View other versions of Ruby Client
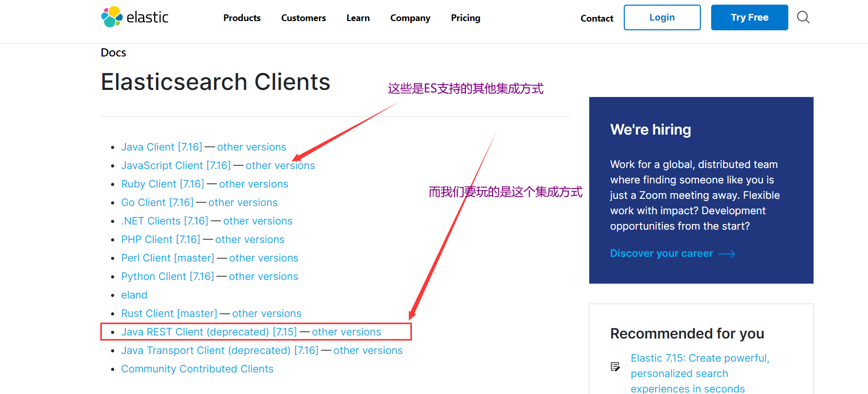Image resolution: width=868 pixels, height=394 pixels. pyautogui.click(x=254, y=184)
